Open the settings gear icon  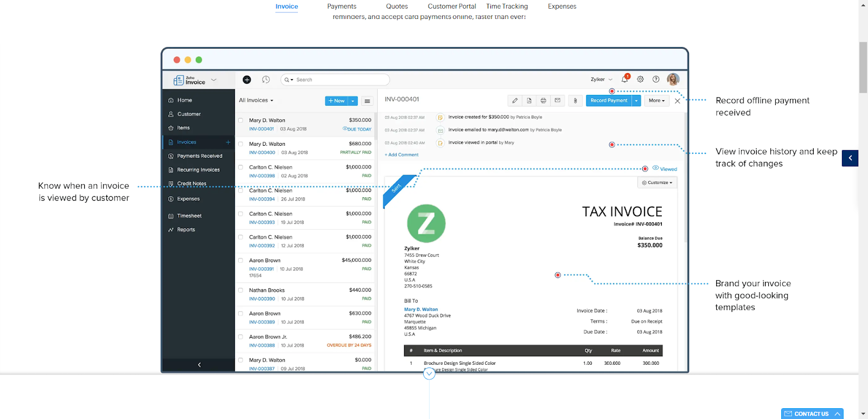coord(640,79)
